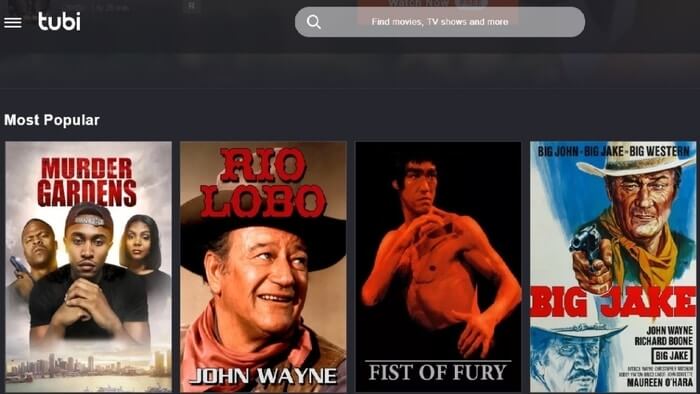Click the tubi logo

[x=59, y=21]
